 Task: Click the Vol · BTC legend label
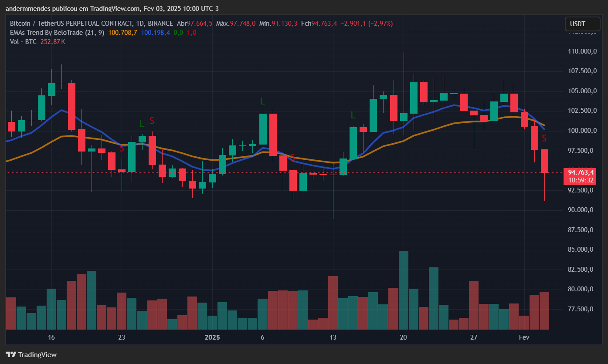pos(23,41)
